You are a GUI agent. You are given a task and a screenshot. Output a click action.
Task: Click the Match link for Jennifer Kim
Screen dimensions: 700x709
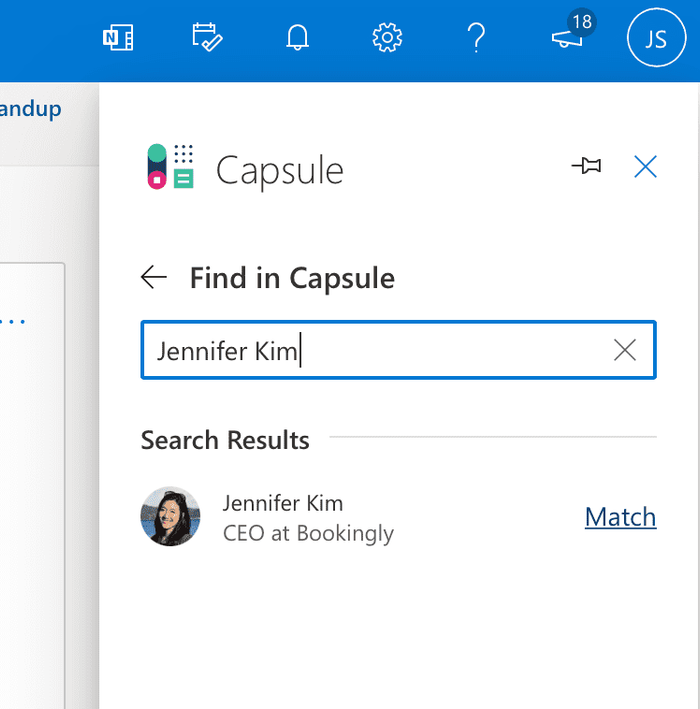click(x=620, y=517)
